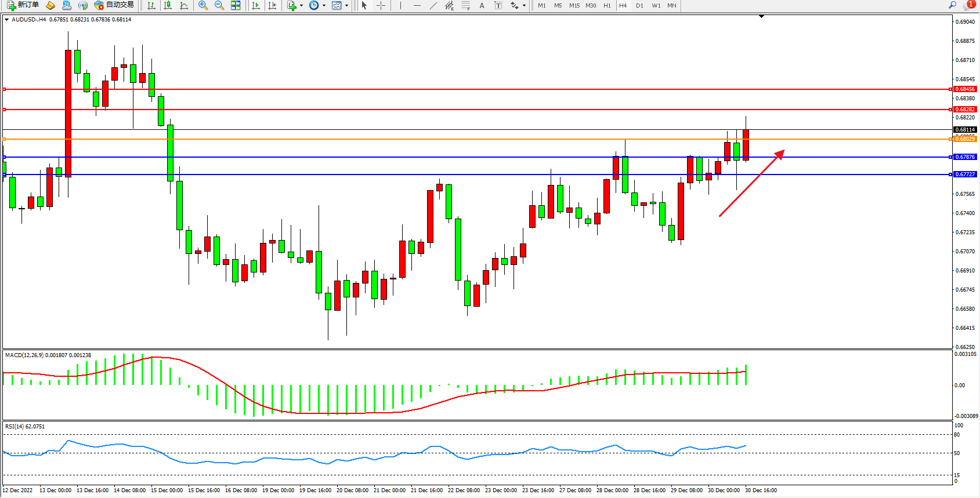Image resolution: width=980 pixels, height=498 pixels.
Task: Tile chart windows icon
Action: (236, 5)
